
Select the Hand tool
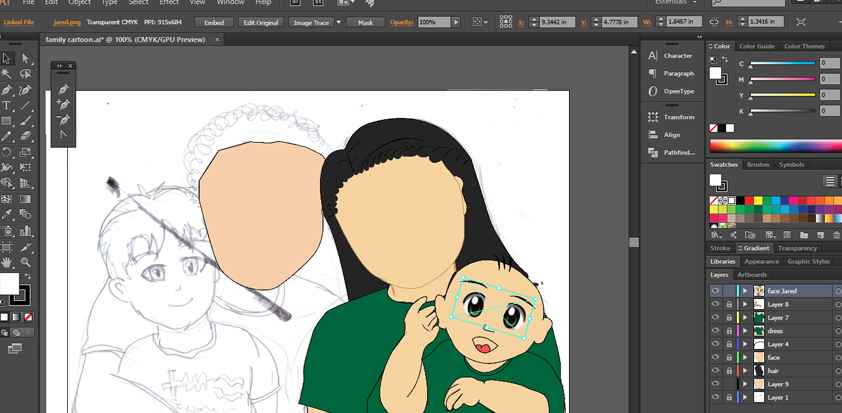click(x=7, y=262)
